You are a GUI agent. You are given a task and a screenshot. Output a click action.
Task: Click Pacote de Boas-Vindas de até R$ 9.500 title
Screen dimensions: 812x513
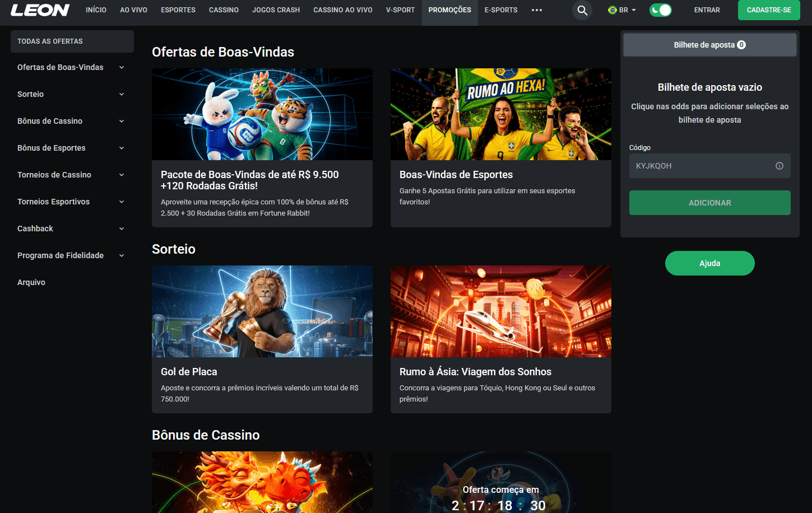tap(250, 180)
